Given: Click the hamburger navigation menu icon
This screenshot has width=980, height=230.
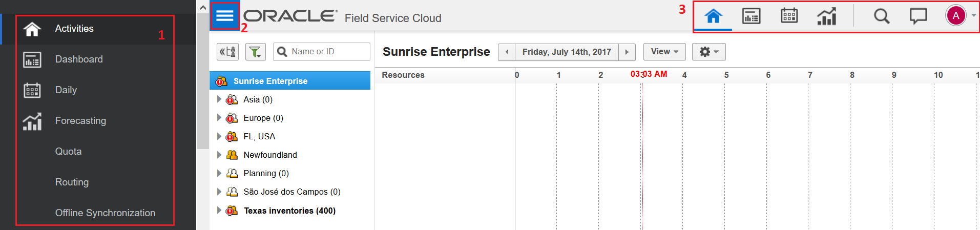Looking at the screenshot, I should click(225, 16).
